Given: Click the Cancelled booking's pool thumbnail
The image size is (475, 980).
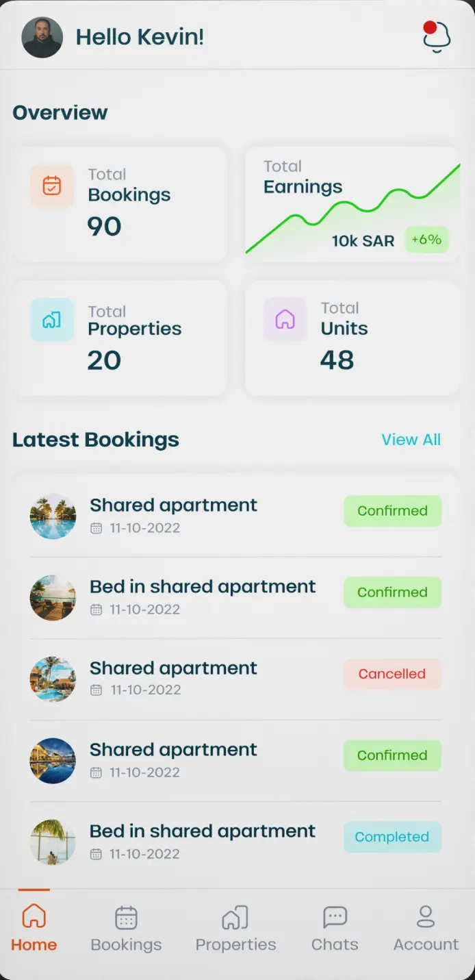Looking at the screenshot, I should pos(53,679).
